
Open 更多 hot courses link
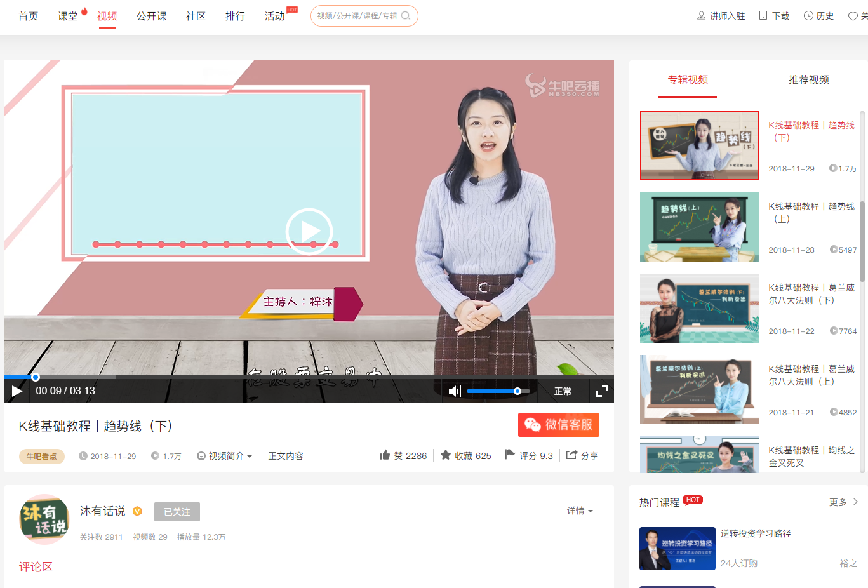point(843,502)
